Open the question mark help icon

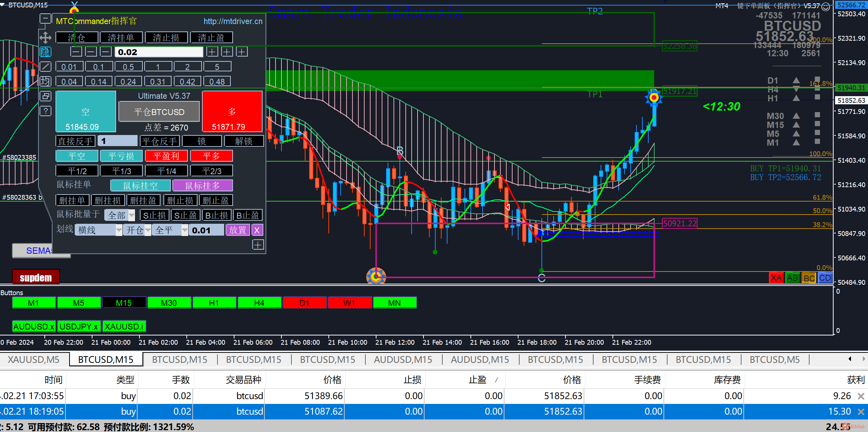(45, 111)
